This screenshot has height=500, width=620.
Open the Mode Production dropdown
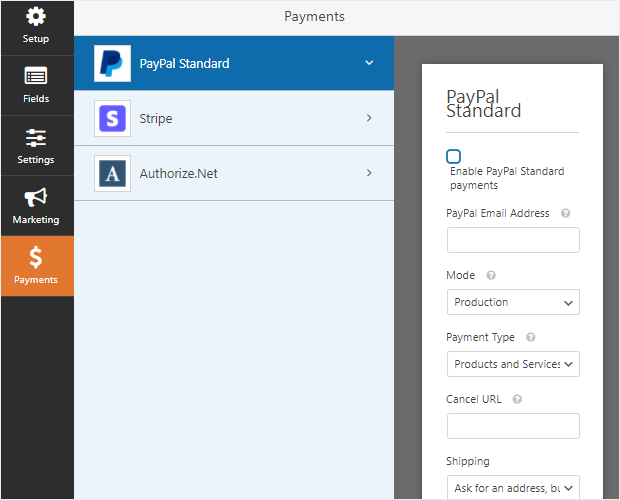click(513, 302)
